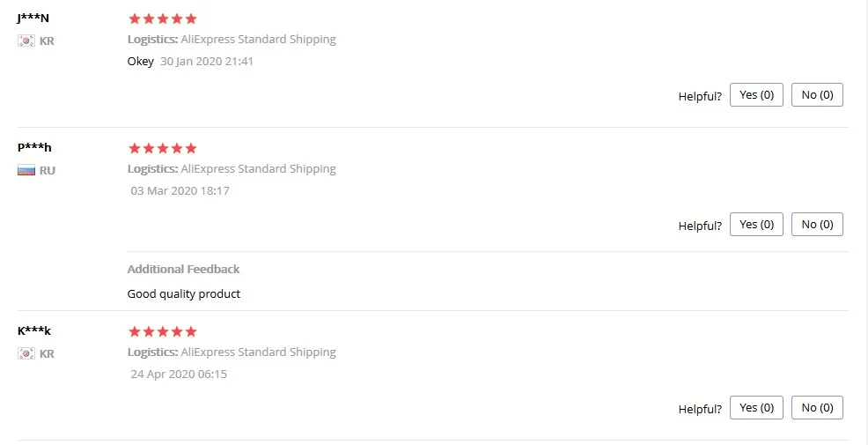Image resolution: width=868 pixels, height=445 pixels.
Task: Select reviewer name J***N
Action: tap(33, 18)
